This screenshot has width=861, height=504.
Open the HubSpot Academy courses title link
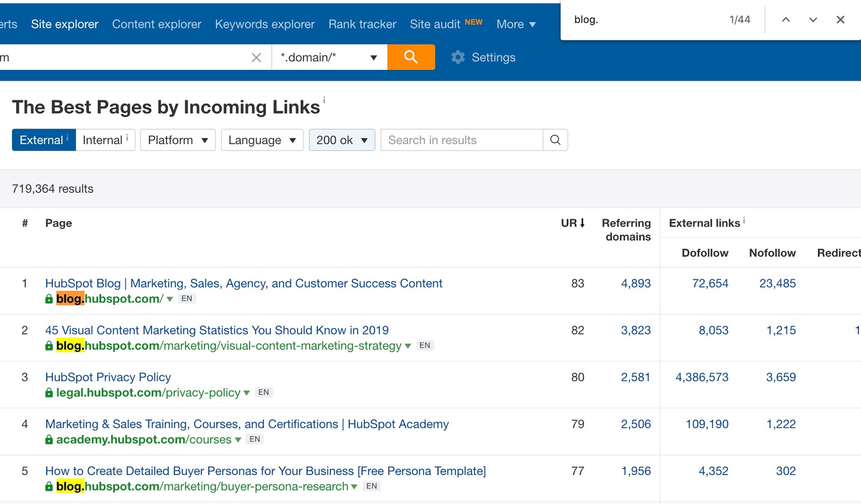pyautogui.click(x=247, y=424)
